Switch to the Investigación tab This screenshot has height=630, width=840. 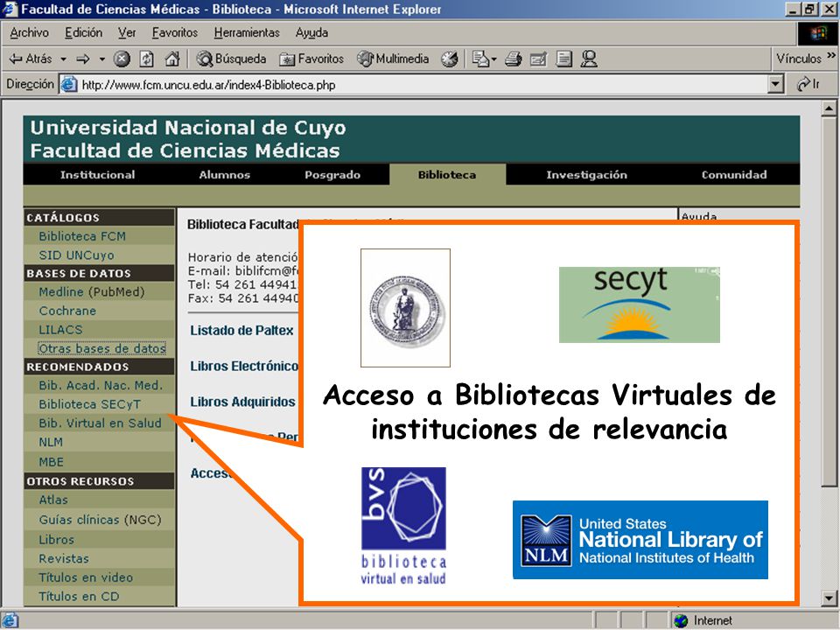point(586,175)
